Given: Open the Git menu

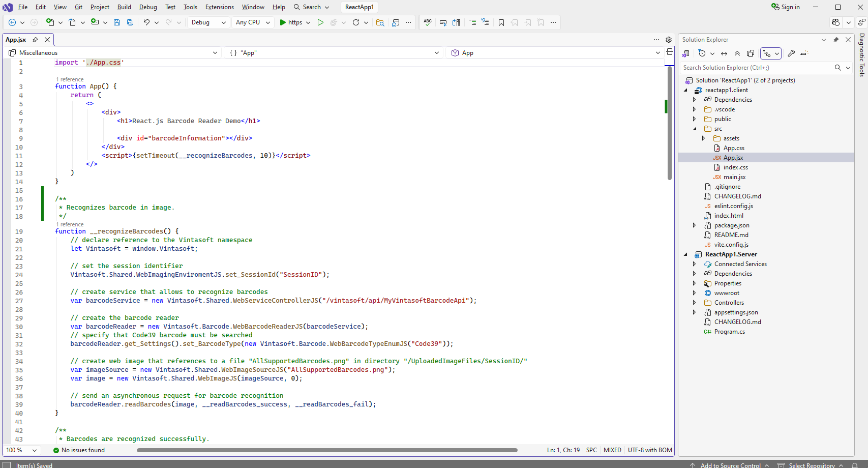Looking at the screenshot, I should [78, 7].
